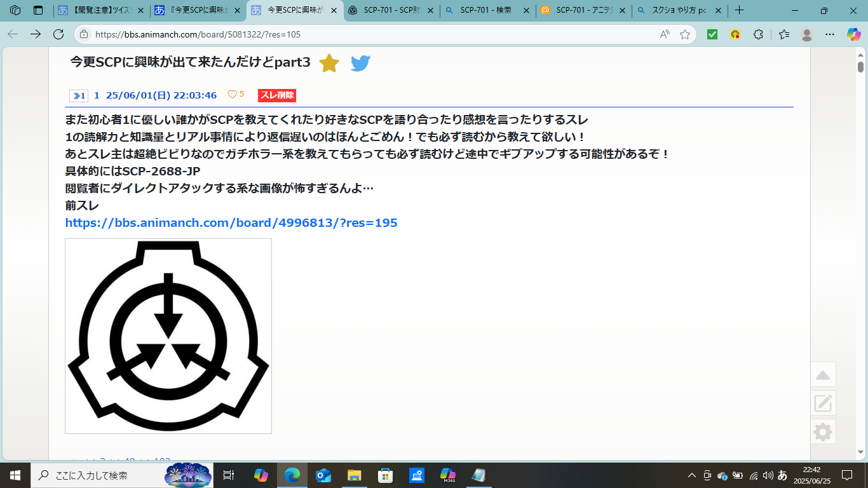Open the Extensions puzzle-piece menu
The width and height of the screenshot is (868, 488).
coord(758,34)
